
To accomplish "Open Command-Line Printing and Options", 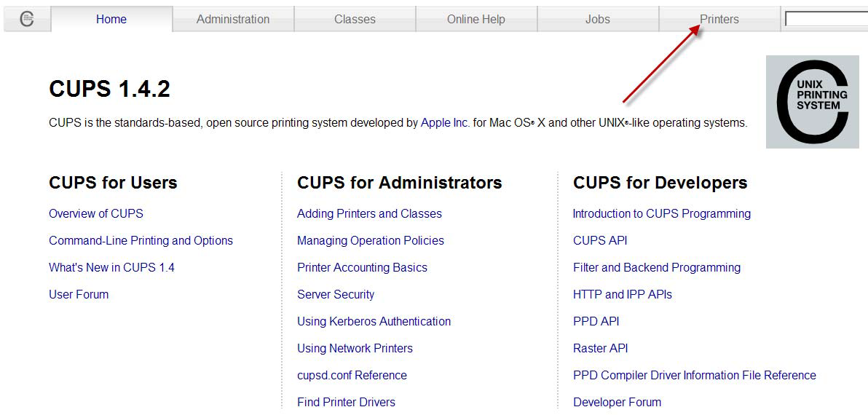I will pos(141,241).
